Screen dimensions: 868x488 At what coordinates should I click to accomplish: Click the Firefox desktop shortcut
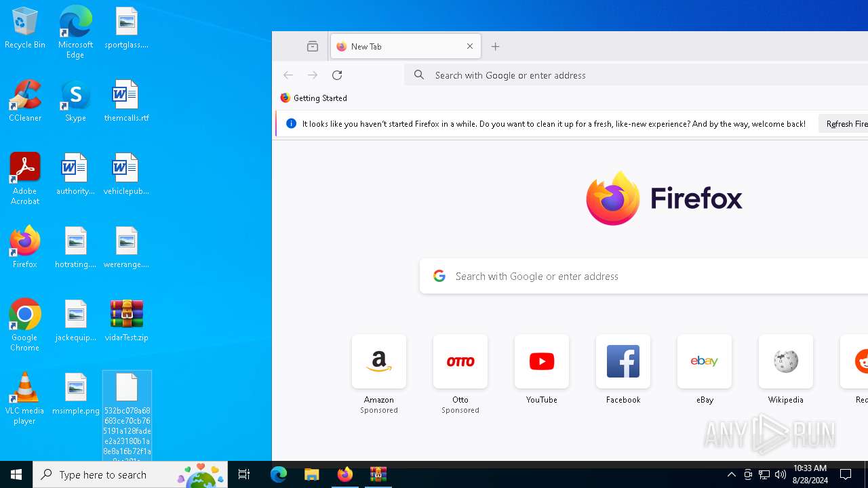[x=24, y=247]
